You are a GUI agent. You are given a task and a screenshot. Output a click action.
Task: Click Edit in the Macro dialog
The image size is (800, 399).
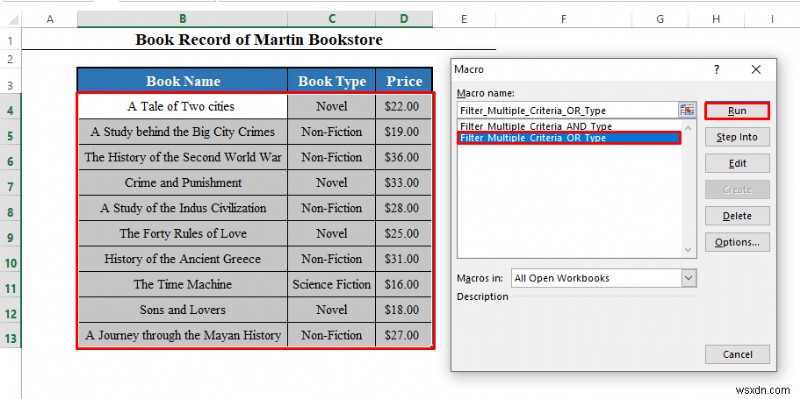pos(737,163)
